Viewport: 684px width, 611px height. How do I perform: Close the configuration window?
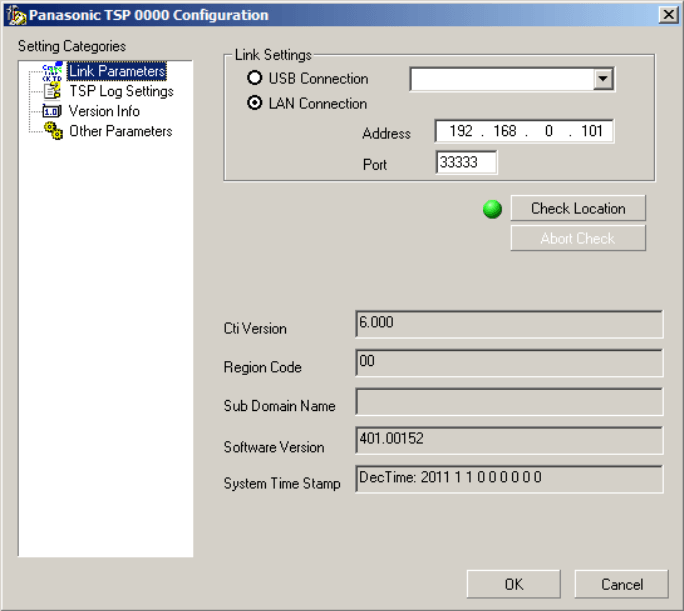(x=667, y=14)
